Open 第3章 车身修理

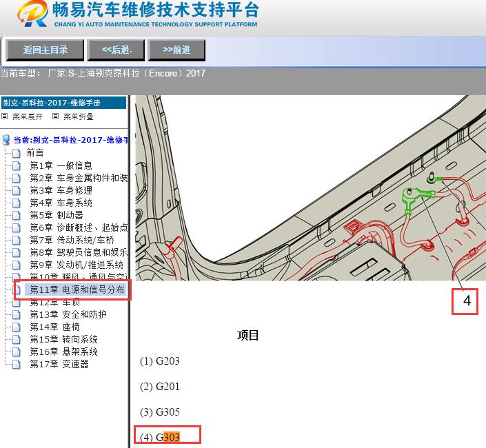[x=61, y=190]
